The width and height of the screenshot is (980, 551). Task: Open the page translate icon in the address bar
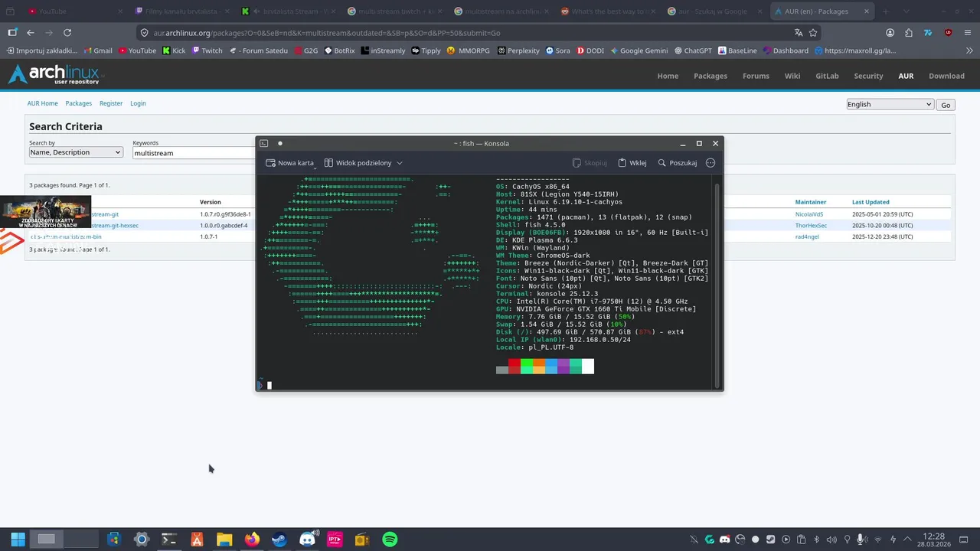(799, 33)
